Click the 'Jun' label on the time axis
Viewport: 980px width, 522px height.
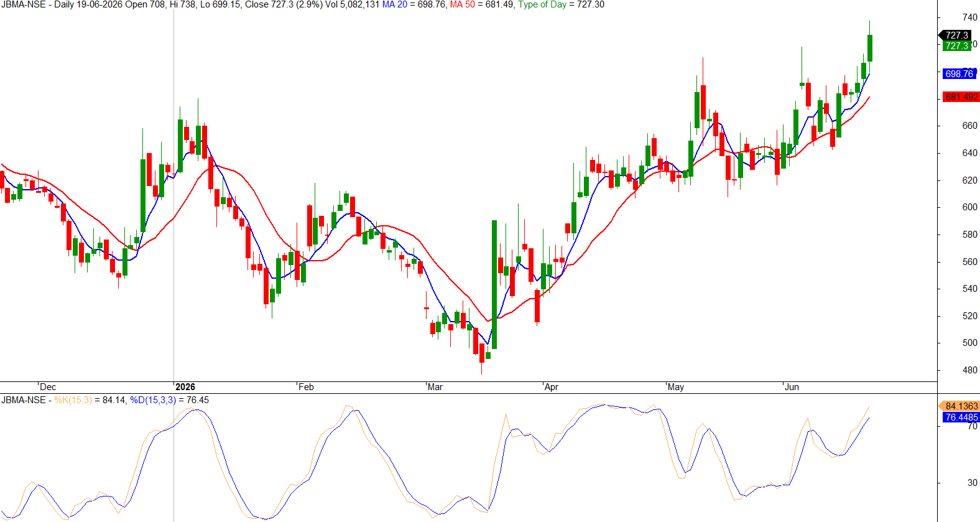[x=792, y=387]
